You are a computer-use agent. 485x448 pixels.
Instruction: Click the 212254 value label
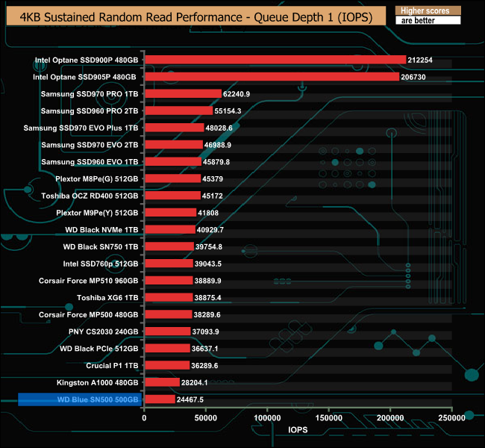pos(420,60)
